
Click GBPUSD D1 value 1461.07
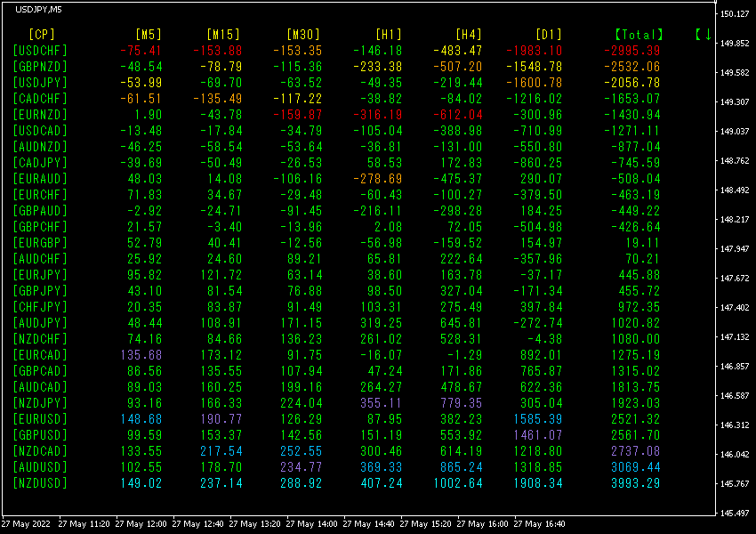pos(538,435)
